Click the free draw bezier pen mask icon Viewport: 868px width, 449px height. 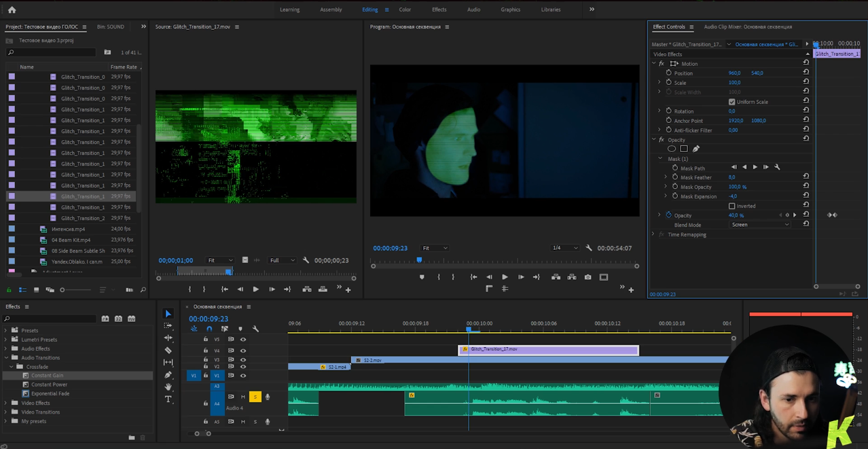696,149
